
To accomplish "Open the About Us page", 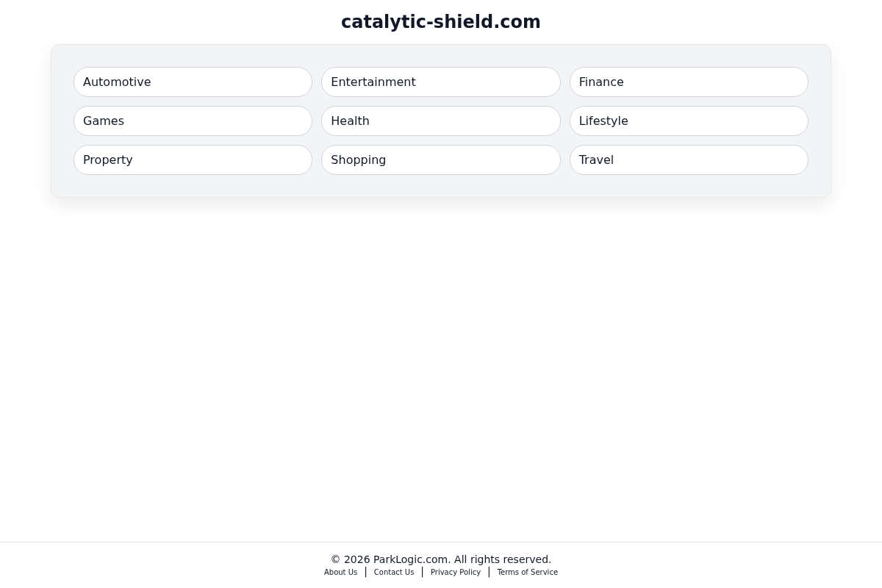I will [340, 572].
